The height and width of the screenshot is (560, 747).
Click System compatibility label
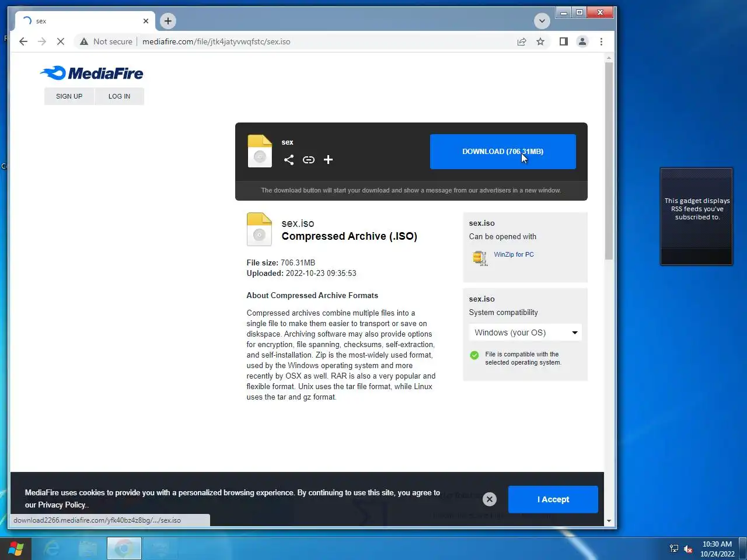click(504, 313)
